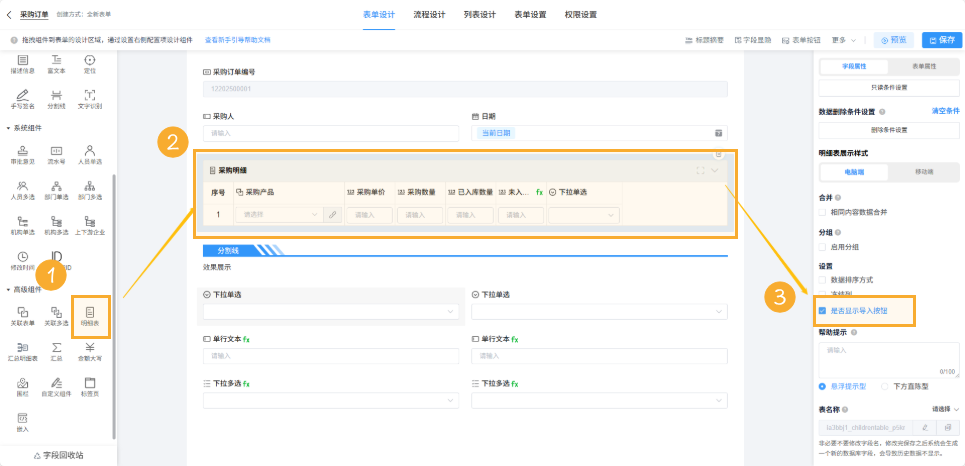This screenshot has width=965, height=466.
Task: Check 相同内容数据合并 checkbox
Action: [x=822, y=212]
